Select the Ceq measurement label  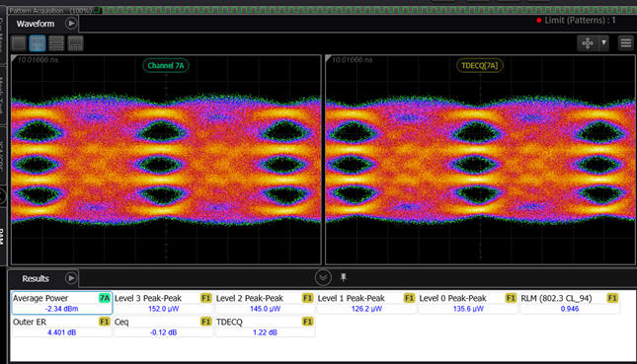(x=121, y=323)
